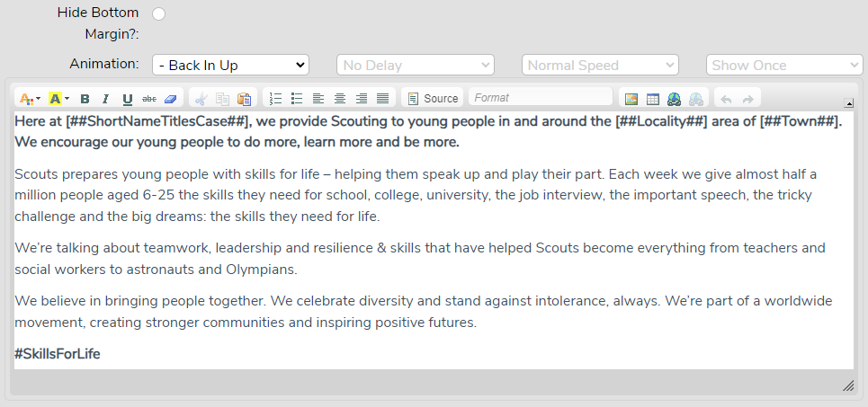This screenshot has height=407, width=868.
Task: Click paragraph starting "Scouts prepares young people"
Action: pos(416,195)
